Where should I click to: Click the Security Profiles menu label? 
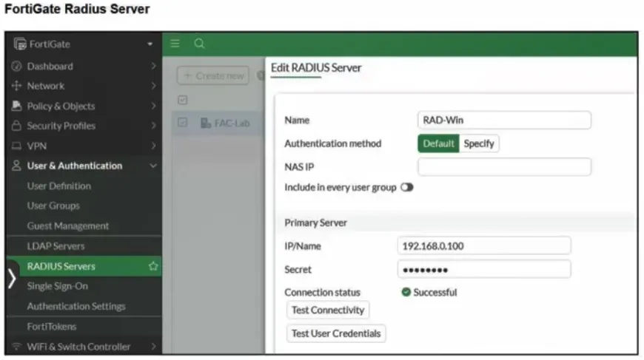coord(61,126)
